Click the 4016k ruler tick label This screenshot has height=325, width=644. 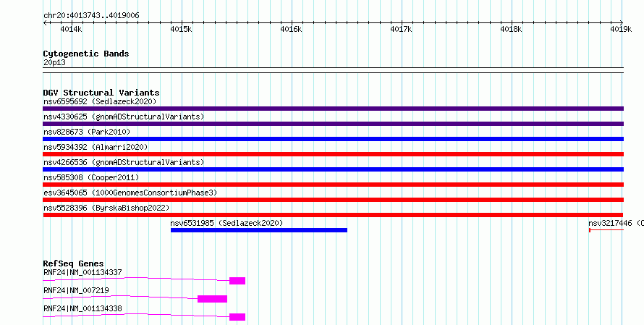click(x=291, y=29)
